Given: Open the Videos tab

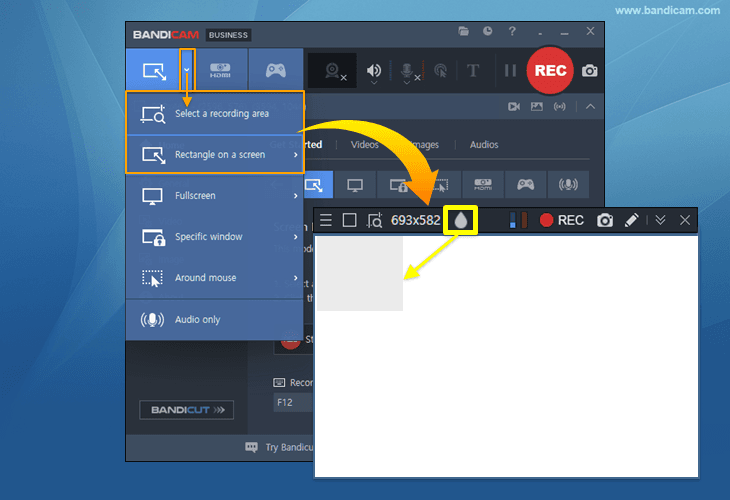Looking at the screenshot, I should (365, 145).
